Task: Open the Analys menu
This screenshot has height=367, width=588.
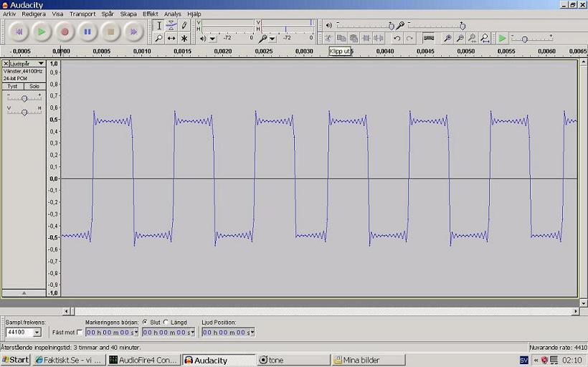Action: pos(172,14)
